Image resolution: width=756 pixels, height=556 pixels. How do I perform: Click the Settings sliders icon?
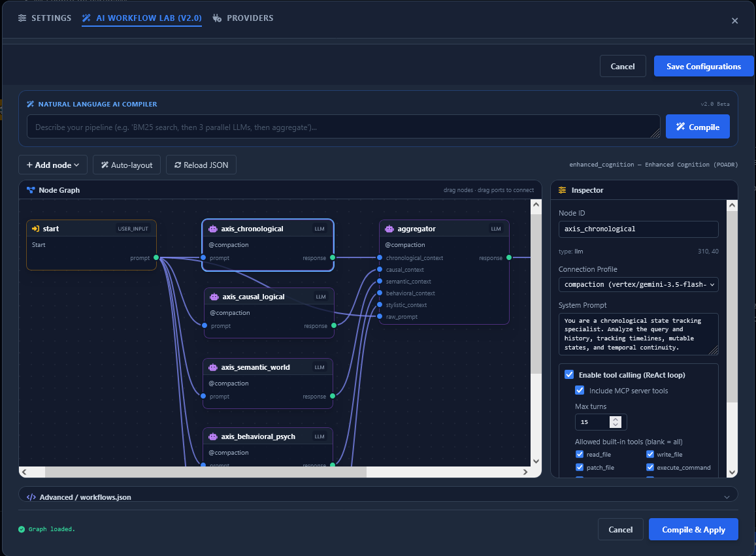click(x=22, y=18)
